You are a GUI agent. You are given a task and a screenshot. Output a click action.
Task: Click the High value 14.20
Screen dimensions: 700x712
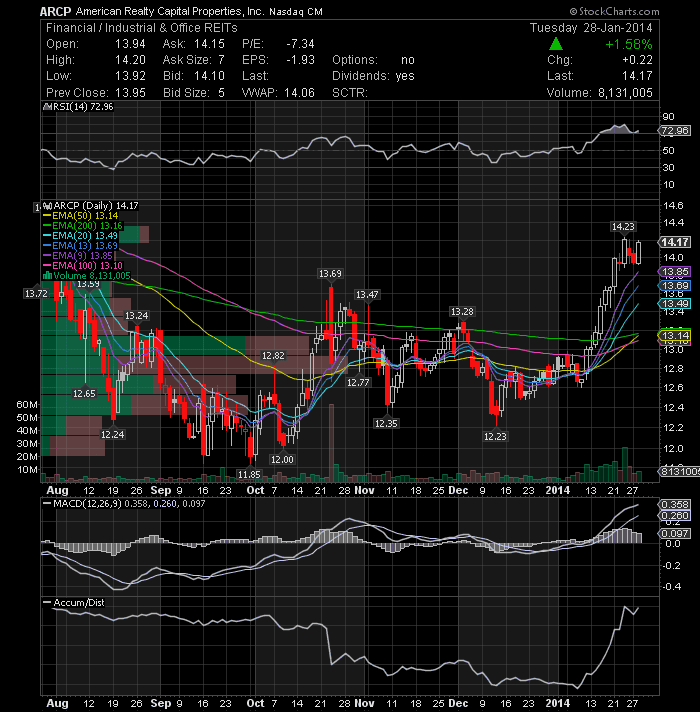(130, 60)
